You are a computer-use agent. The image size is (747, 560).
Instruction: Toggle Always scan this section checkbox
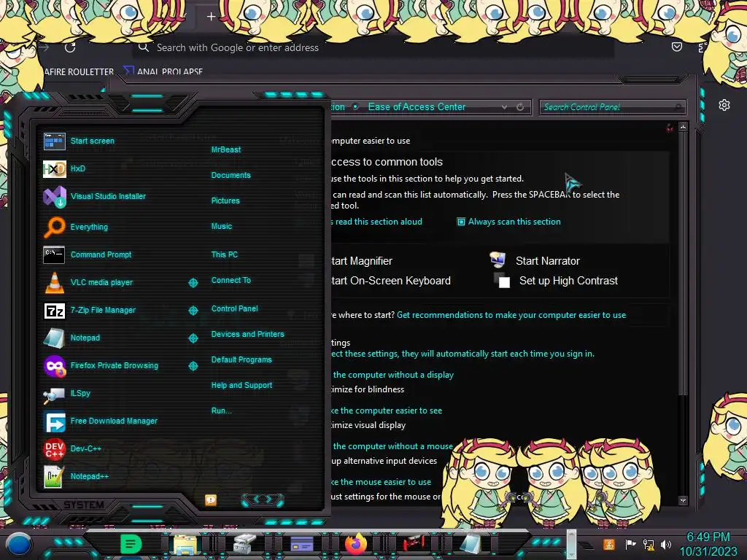[461, 222]
